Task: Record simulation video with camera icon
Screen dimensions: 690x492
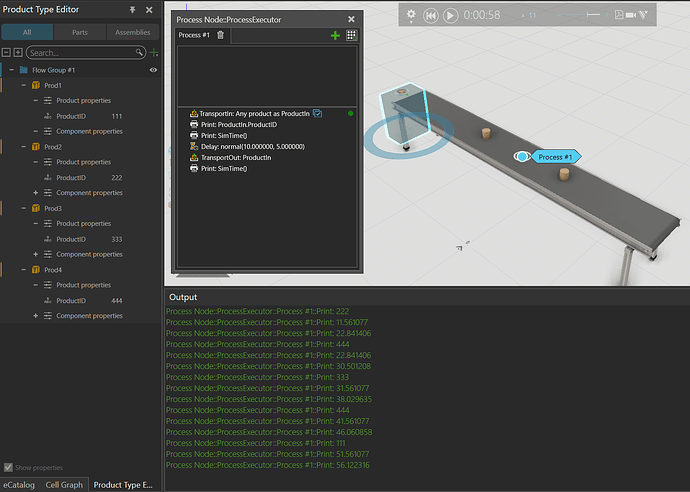Action: [x=631, y=15]
